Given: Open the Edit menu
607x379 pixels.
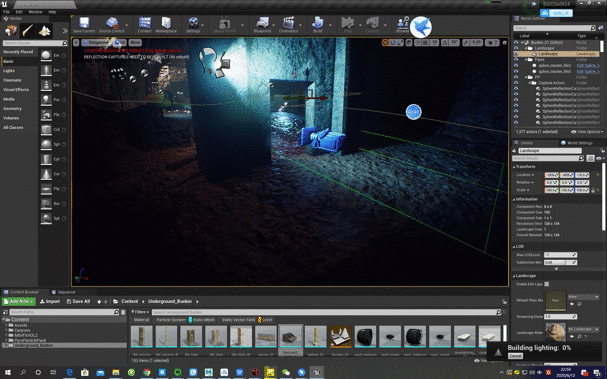Looking at the screenshot, I should (x=19, y=12).
